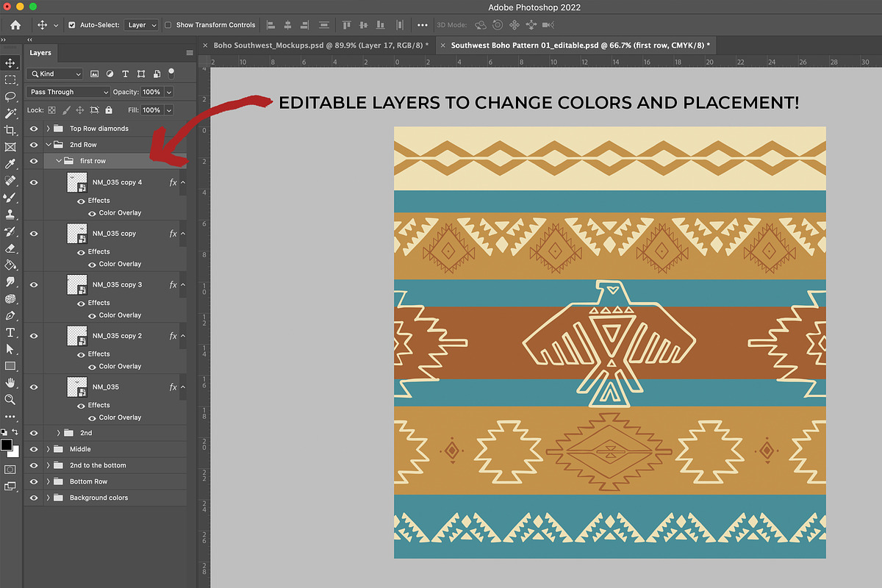The width and height of the screenshot is (882, 588).
Task: Open the Auto-Select Layer dropdown
Action: (x=141, y=25)
